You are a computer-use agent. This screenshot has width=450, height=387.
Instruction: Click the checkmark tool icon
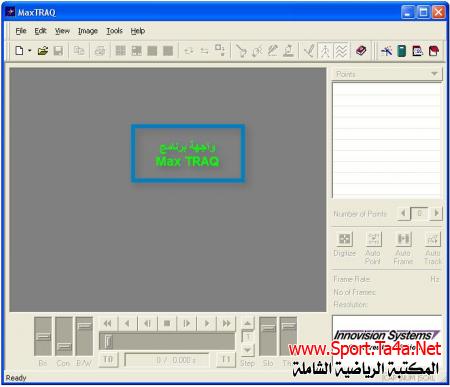pos(309,51)
